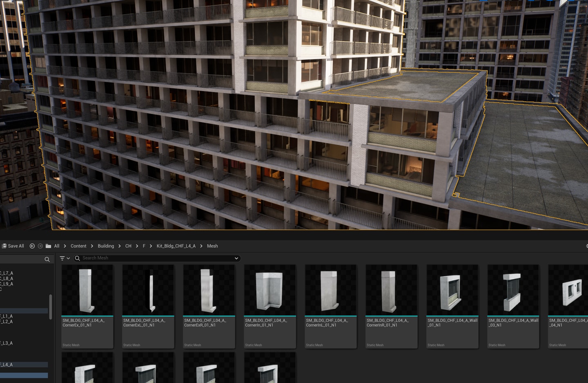Click the Mesh breadcrumb
Screen dimensions: 588x383
pyautogui.click(x=212, y=246)
